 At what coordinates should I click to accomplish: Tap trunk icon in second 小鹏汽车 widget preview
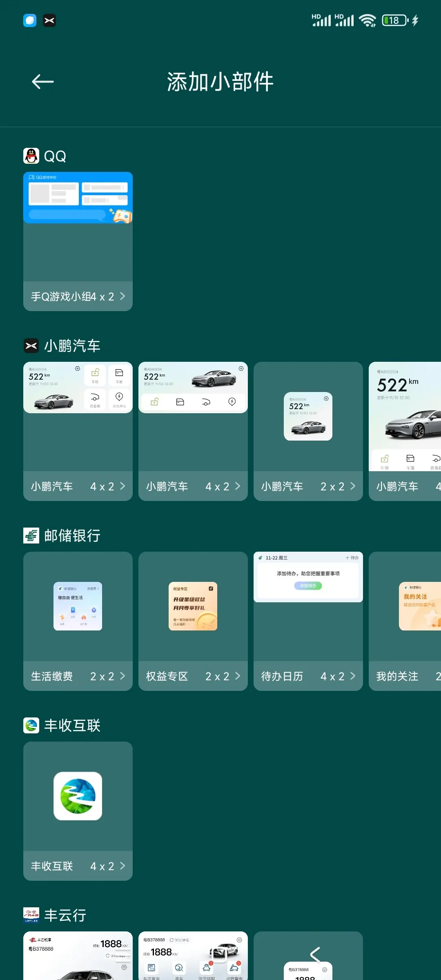coord(206,402)
